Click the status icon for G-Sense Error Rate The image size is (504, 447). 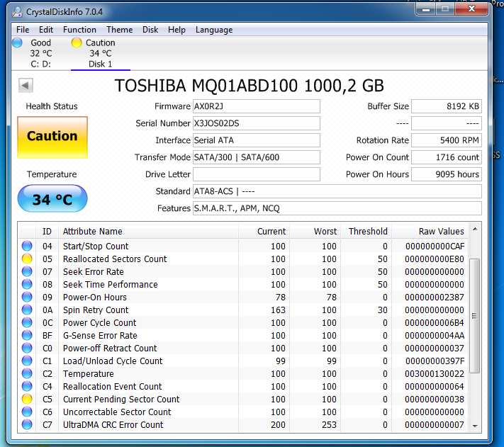tap(27, 335)
